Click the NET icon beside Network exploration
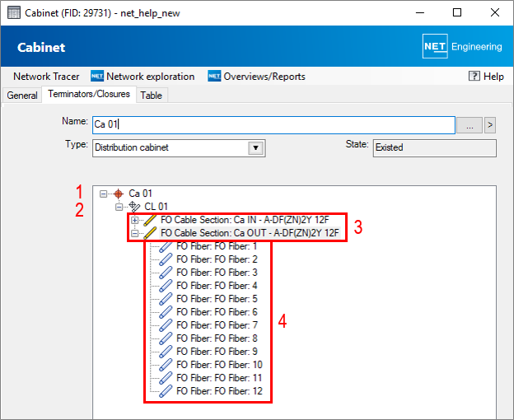The image size is (514, 420). pyautogui.click(x=97, y=76)
